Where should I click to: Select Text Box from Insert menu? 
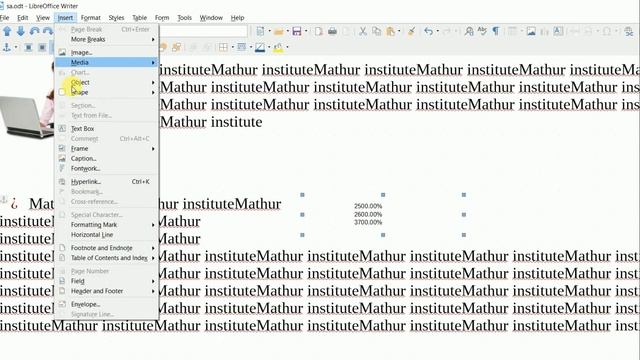coord(107,129)
